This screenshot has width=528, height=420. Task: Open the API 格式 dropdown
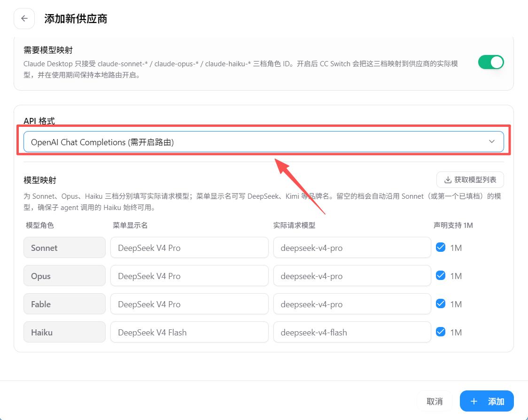pyautogui.click(x=264, y=142)
